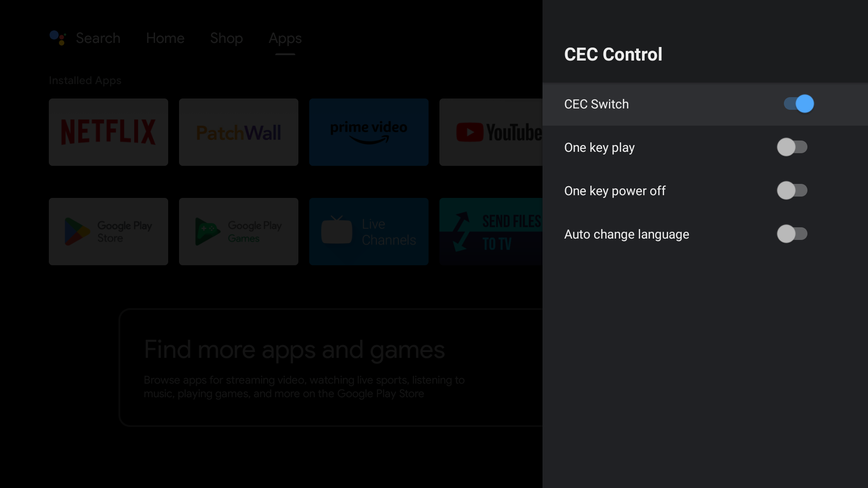Open Live Channels app
868x488 pixels.
(369, 231)
